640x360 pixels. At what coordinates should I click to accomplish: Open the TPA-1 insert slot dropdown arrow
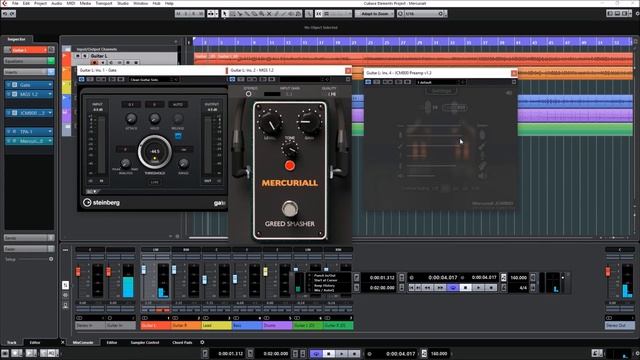click(x=50, y=131)
